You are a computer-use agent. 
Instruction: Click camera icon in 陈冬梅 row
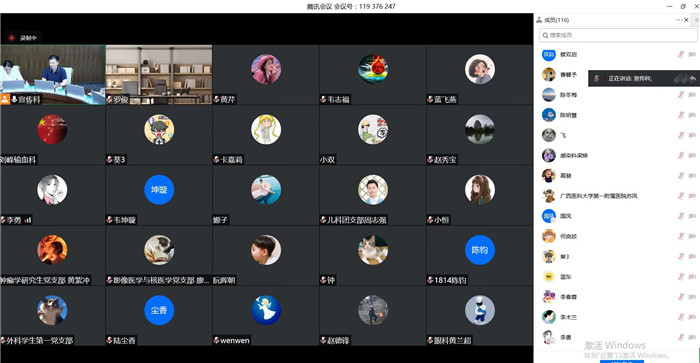pos(692,95)
